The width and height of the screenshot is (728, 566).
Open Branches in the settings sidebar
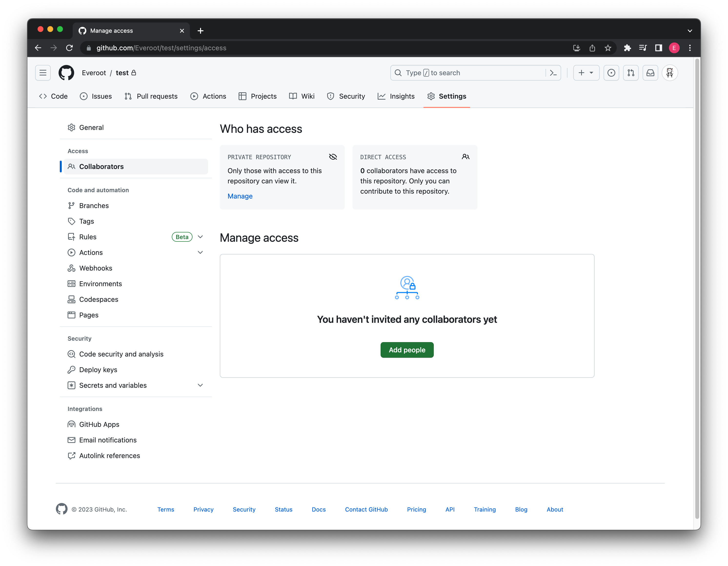(136, 205)
